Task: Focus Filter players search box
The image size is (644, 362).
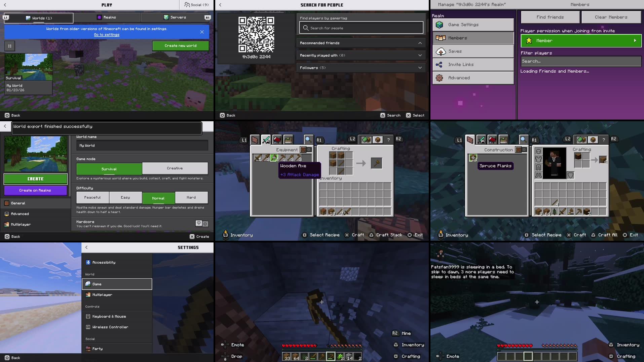Action: tap(581, 61)
